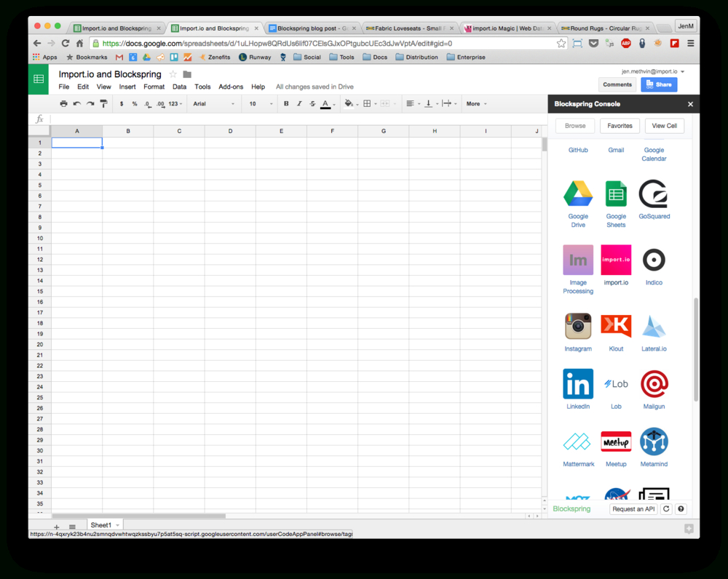Viewport: 728px width, 579px height.
Task: Select the import.io icon in the console
Action: pos(615,260)
